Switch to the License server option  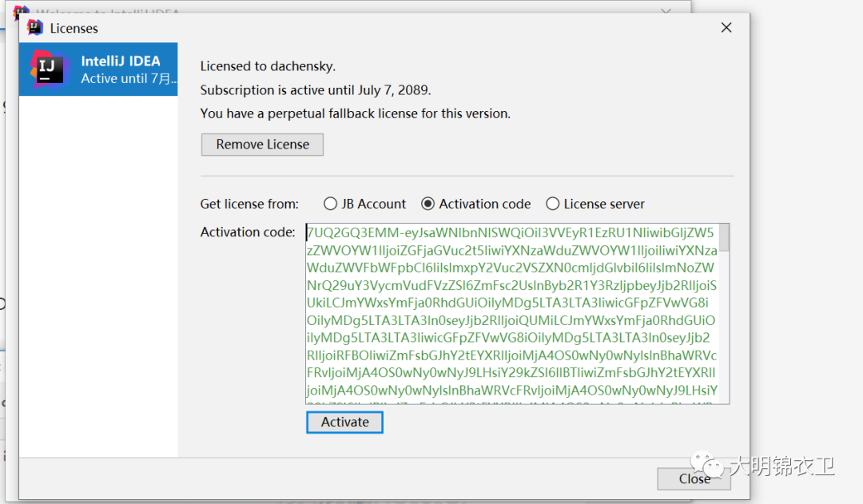(x=553, y=204)
